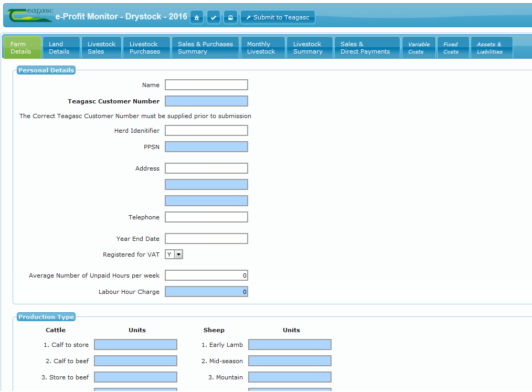Screen dimensions: 532x392
Task: Click the "e-Profit Monitor - Drystock - 2016" title
Action: coord(121,17)
